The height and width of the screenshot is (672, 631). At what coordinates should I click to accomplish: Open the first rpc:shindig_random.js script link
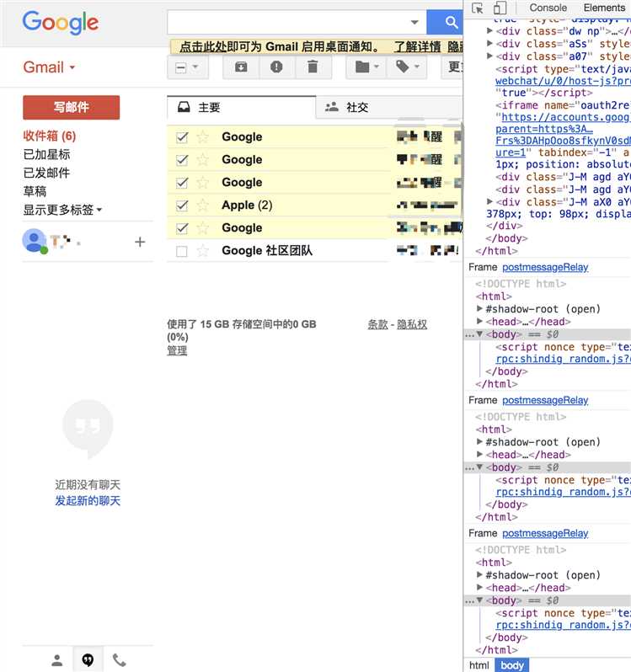[x=563, y=359]
